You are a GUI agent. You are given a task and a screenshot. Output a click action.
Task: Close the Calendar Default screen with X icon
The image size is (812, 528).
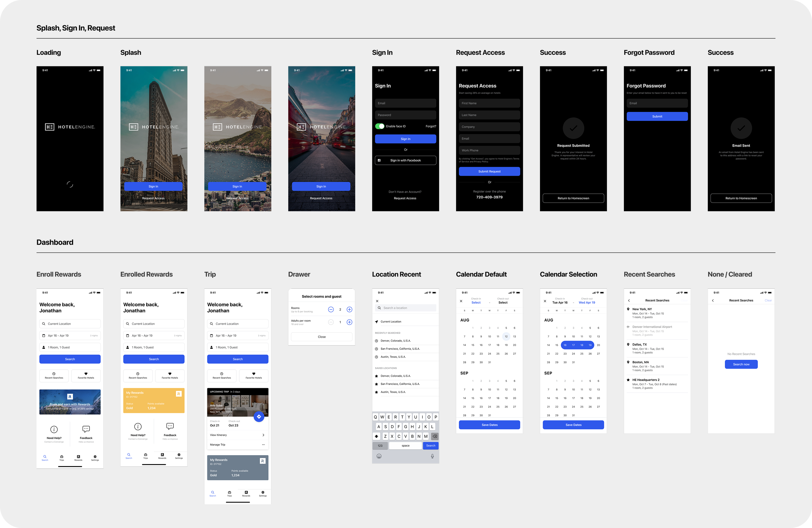[x=461, y=301]
